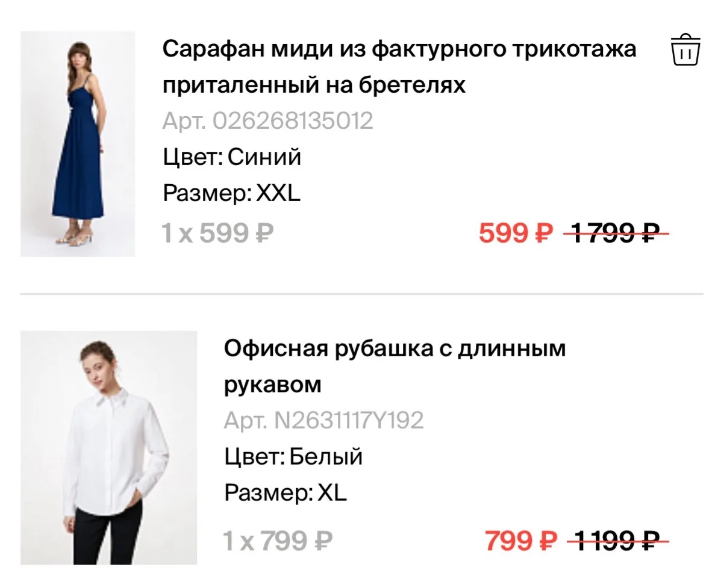Open the Офисная рубашка product title link
The height and width of the screenshot is (588, 718).
tap(395, 366)
